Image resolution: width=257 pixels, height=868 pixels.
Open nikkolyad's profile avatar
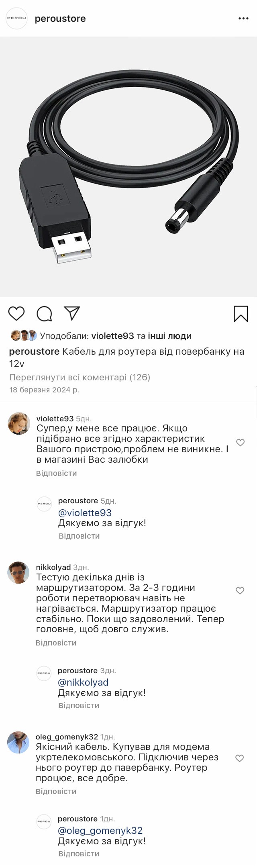(18, 572)
